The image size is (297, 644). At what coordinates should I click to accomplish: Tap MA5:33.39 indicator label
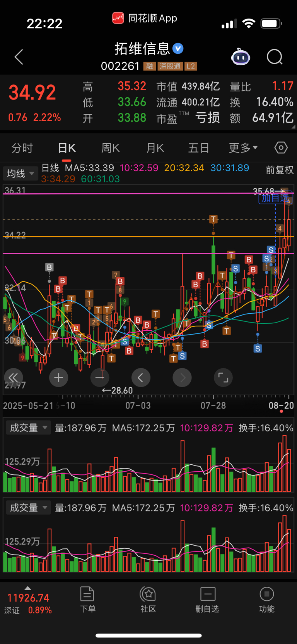click(89, 168)
